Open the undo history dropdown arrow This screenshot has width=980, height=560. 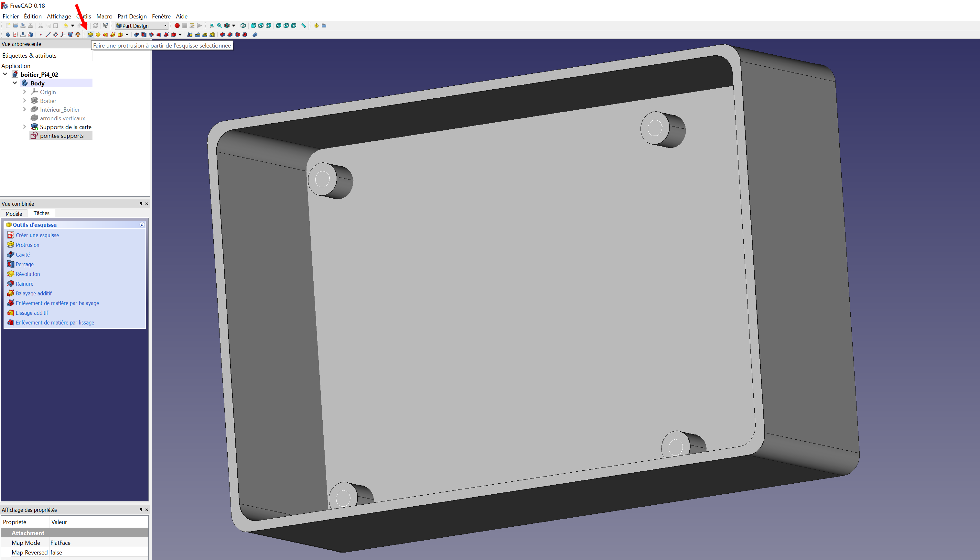point(73,26)
